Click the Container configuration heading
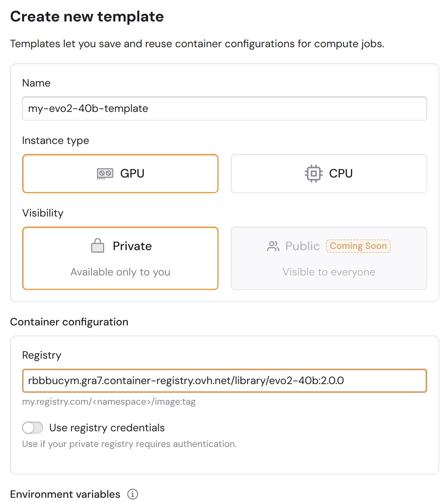 [69, 322]
